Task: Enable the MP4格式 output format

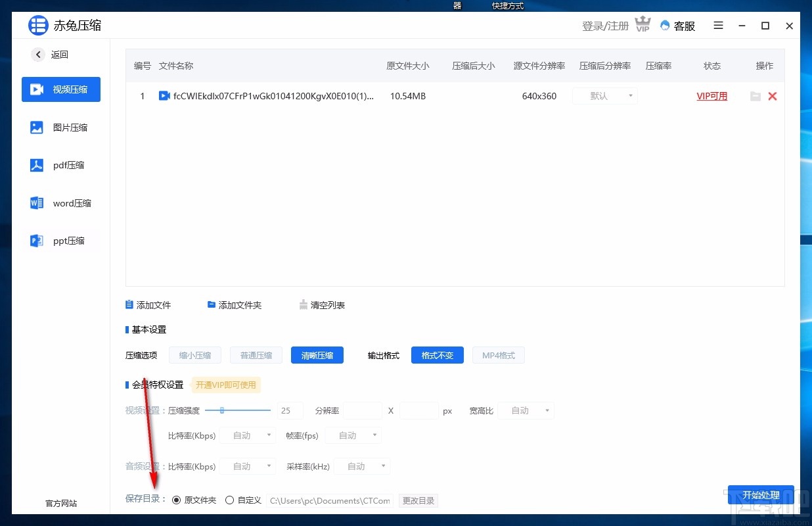Action: pos(498,355)
